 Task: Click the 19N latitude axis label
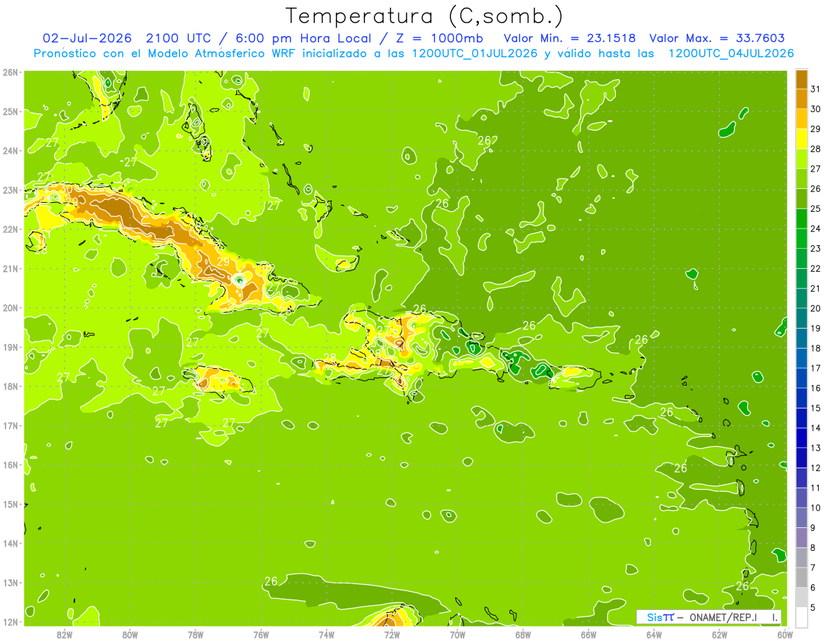pyautogui.click(x=10, y=347)
